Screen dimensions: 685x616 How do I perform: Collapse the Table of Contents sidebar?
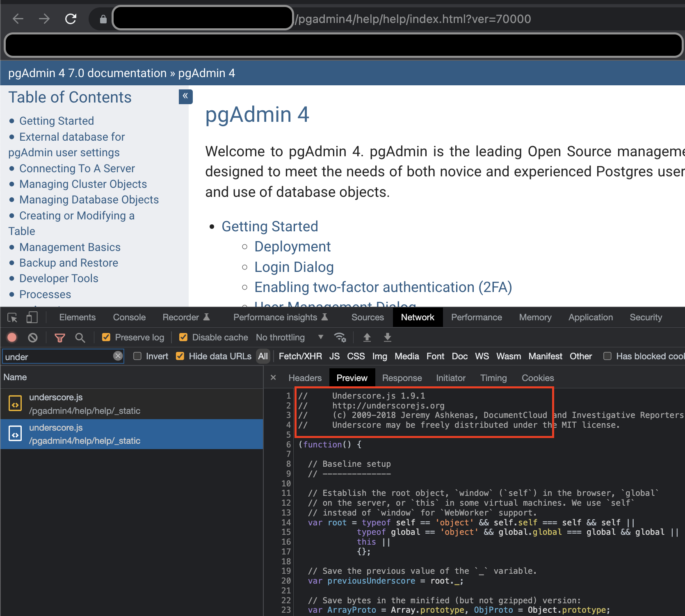point(185,97)
